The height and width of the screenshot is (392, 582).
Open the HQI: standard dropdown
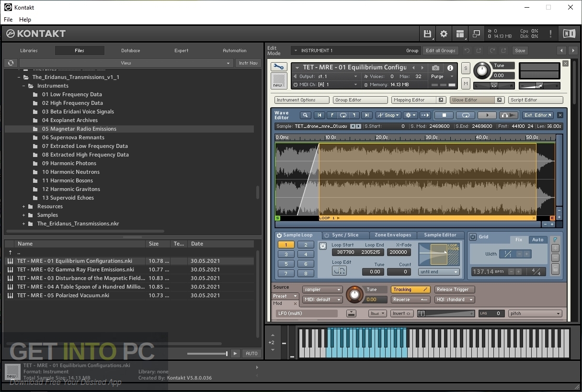[x=455, y=300]
